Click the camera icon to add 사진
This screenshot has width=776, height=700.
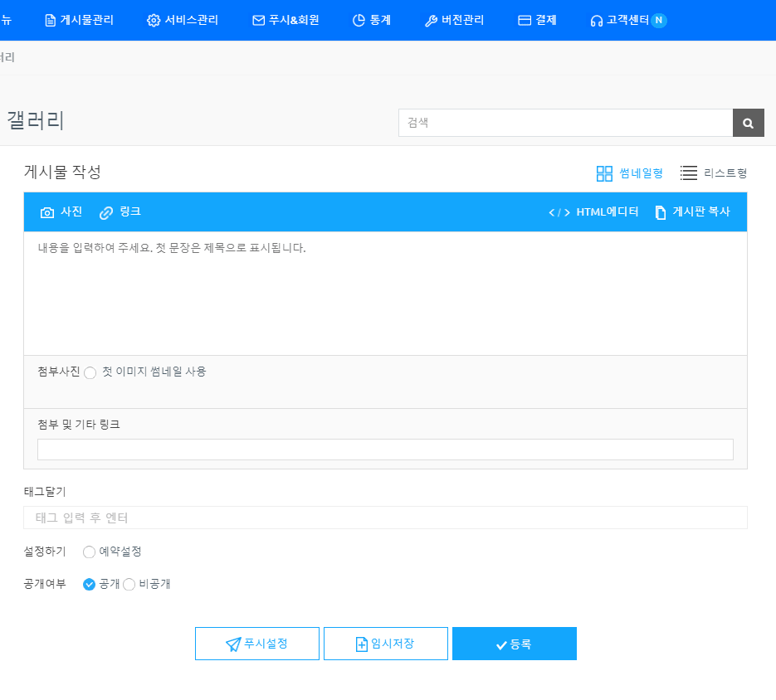[x=47, y=212]
